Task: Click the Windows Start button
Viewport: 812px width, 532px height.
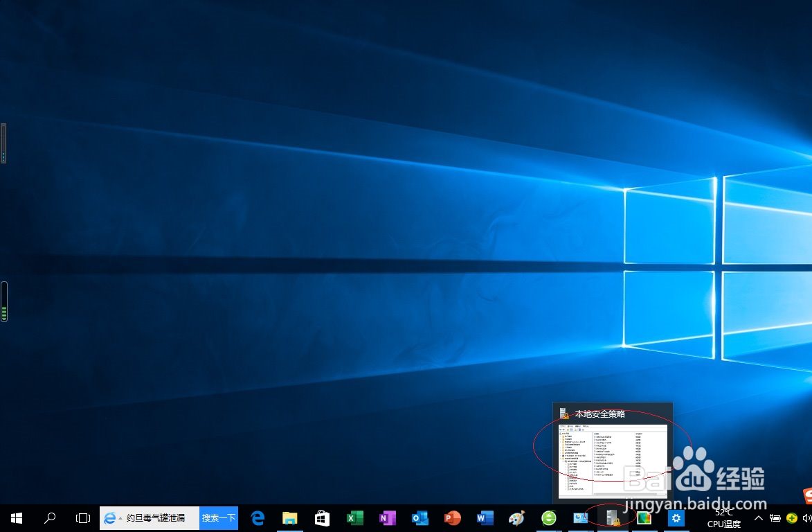Action: pyautogui.click(x=16, y=517)
